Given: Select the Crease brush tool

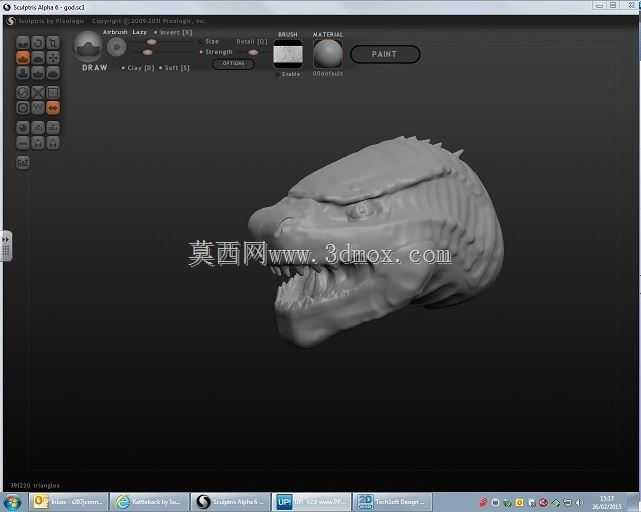Looking at the screenshot, I should 23,43.
